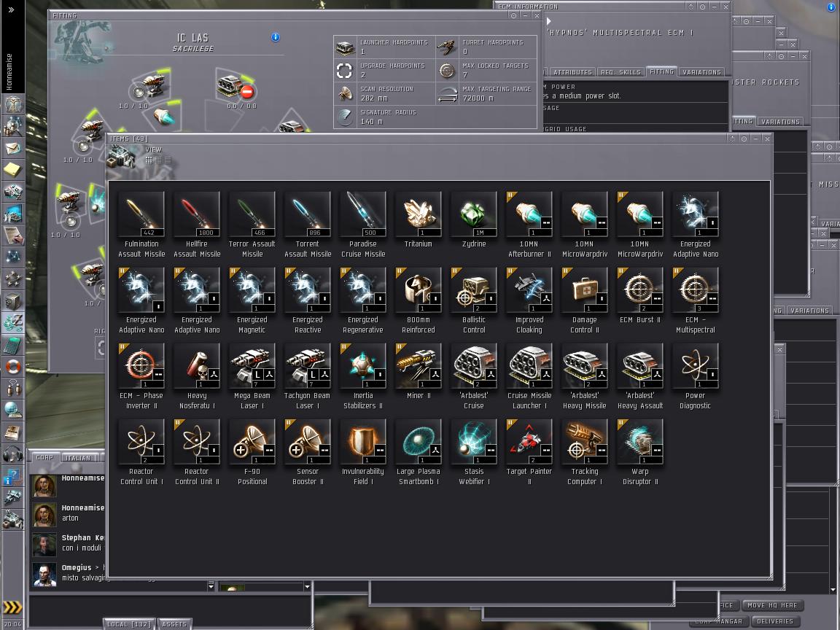
Task: Open the Items hangar sidebar icon
Action: click(x=12, y=520)
